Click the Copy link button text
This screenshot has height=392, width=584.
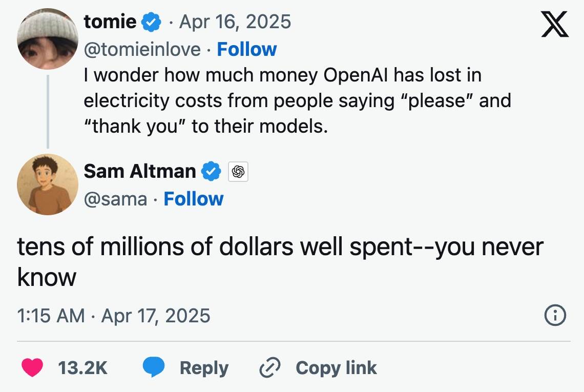pyautogui.click(x=336, y=368)
